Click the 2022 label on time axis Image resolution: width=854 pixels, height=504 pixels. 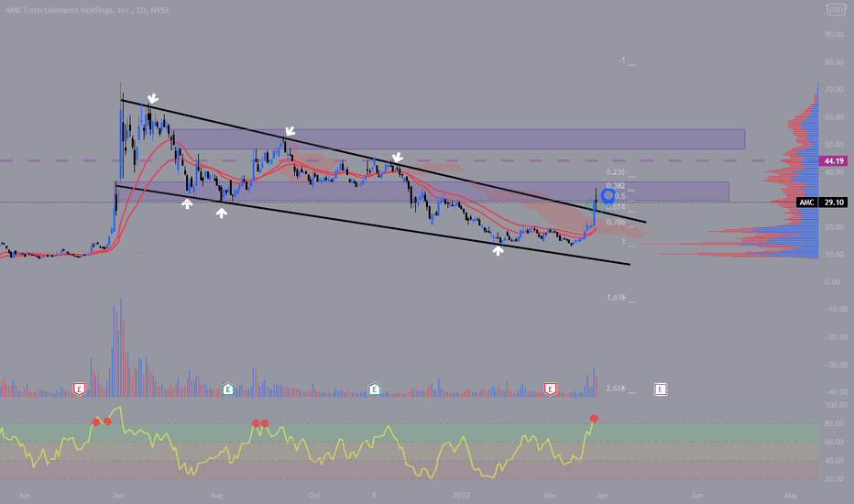461,495
